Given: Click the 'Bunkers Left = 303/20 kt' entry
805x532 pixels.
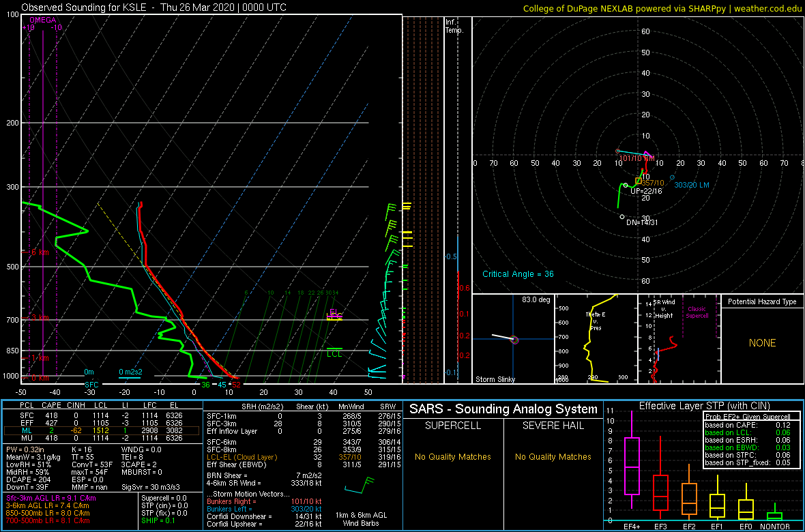Looking at the screenshot, I should click(264, 509).
